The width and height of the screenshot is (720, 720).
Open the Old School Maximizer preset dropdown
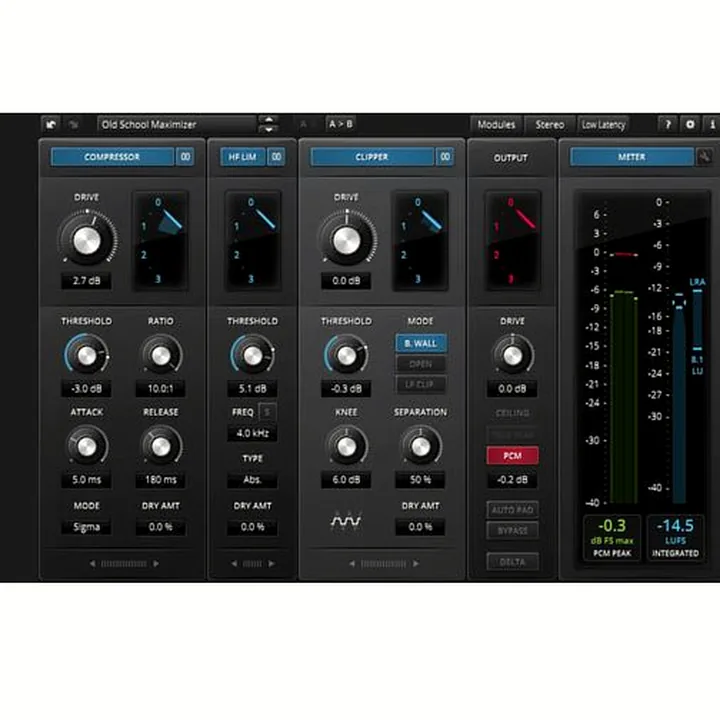[177, 124]
